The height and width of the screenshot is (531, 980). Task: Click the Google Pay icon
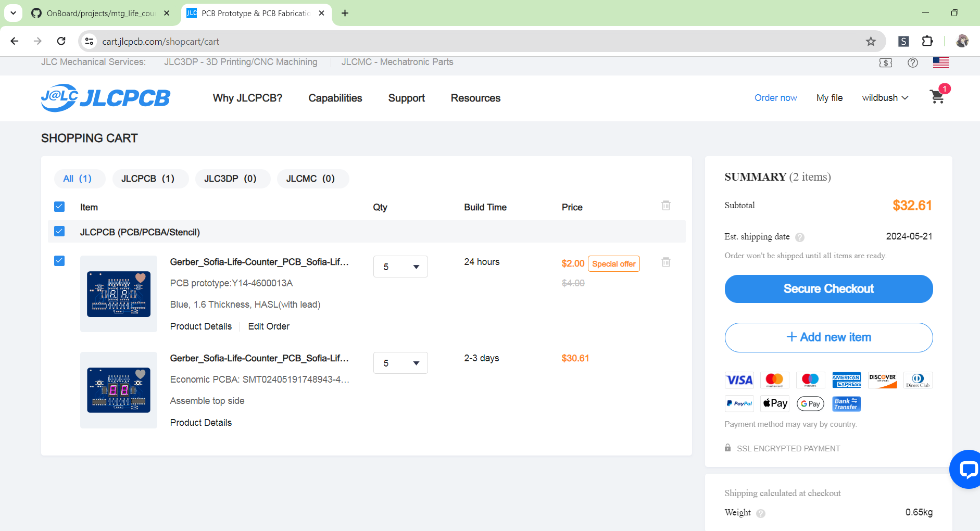click(810, 403)
